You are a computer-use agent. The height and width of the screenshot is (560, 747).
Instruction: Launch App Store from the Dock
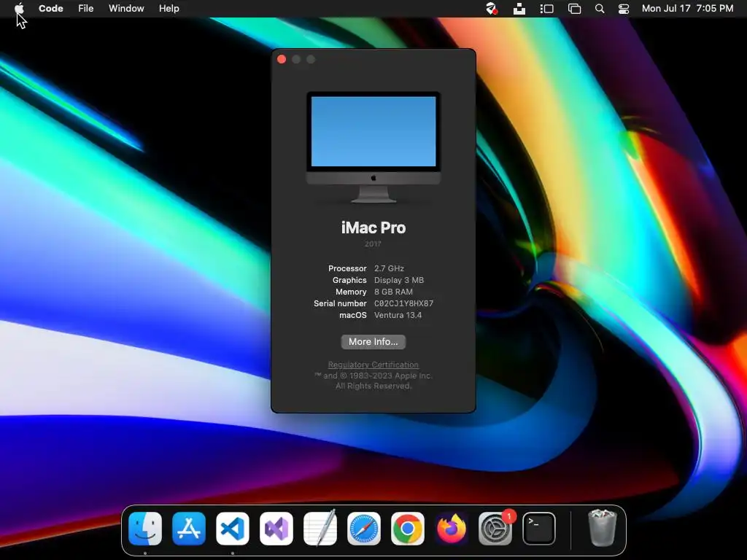tap(189, 529)
